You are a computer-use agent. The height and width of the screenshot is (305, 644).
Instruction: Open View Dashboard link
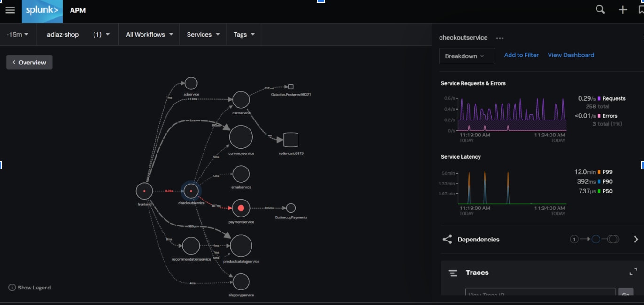tap(571, 55)
